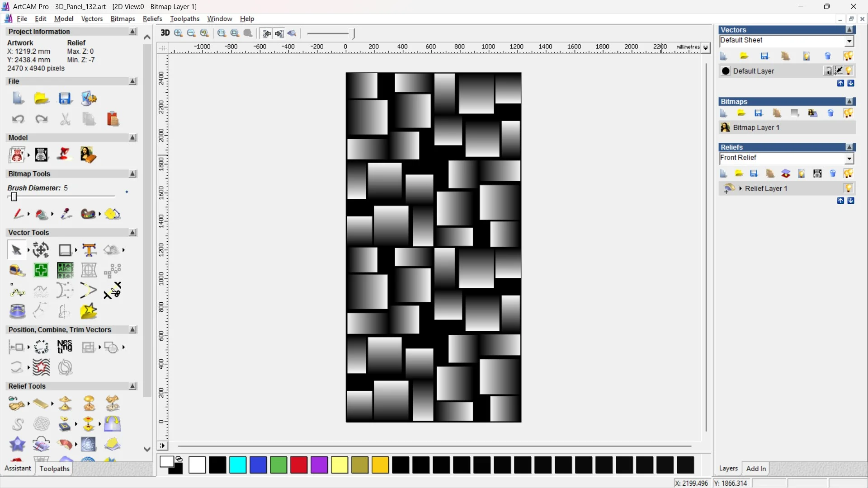Toggle all bitmap layers visibility bulb
Viewport: 868px width, 488px height.
tap(848, 113)
